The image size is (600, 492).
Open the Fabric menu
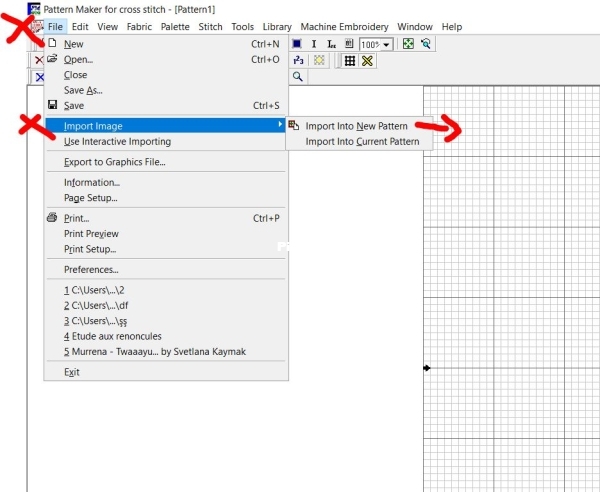coord(139,27)
